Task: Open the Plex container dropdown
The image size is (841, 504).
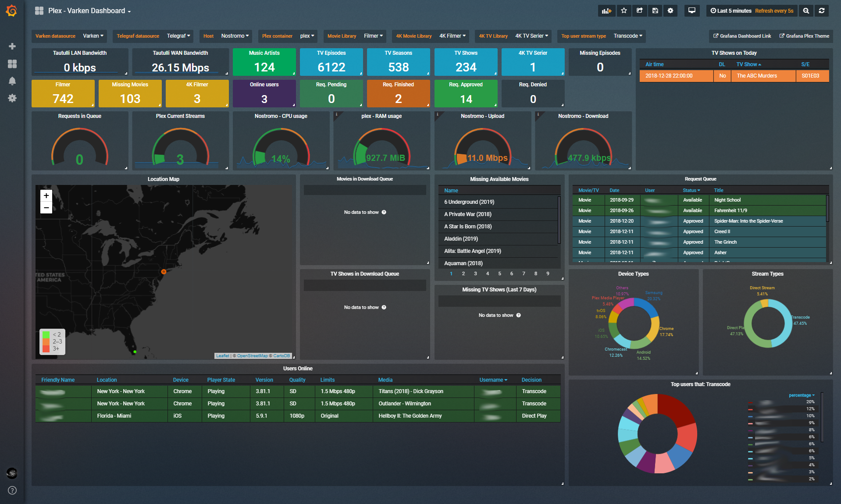Action: click(x=307, y=36)
